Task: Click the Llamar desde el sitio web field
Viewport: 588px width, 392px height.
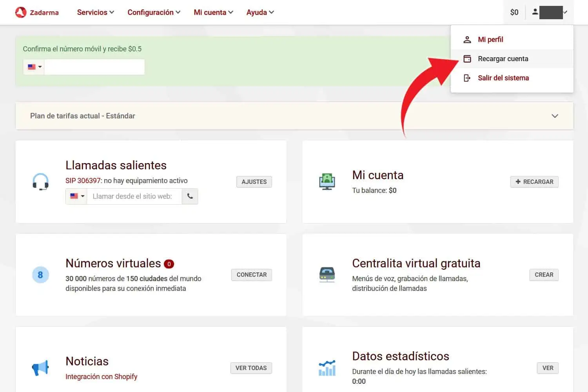Action: click(x=134, y=196)
